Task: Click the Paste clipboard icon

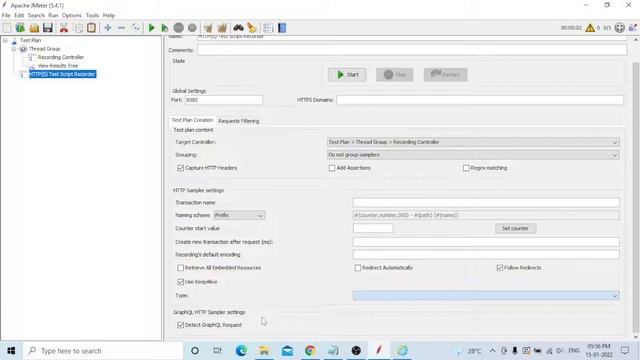Action: [91, 28]
